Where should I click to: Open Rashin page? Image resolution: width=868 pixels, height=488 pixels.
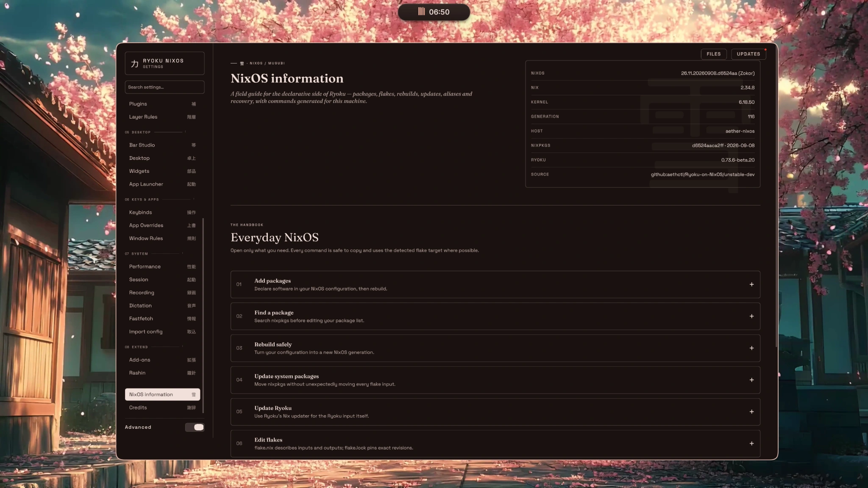[162, 373]
